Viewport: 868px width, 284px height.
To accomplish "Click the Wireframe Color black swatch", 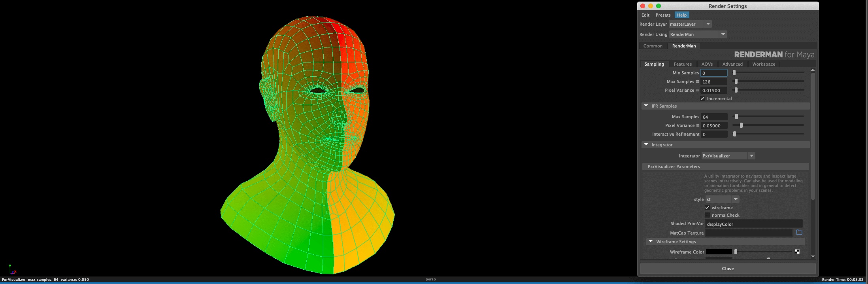I will pyautogui.click(x=719, y=252).
